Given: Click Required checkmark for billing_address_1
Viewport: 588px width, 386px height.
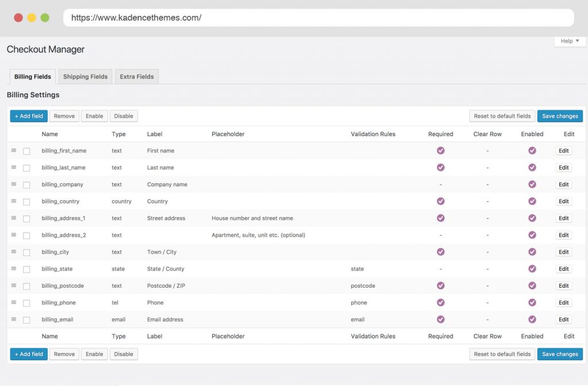Looking at the screenshot, I should coord(440,218).
